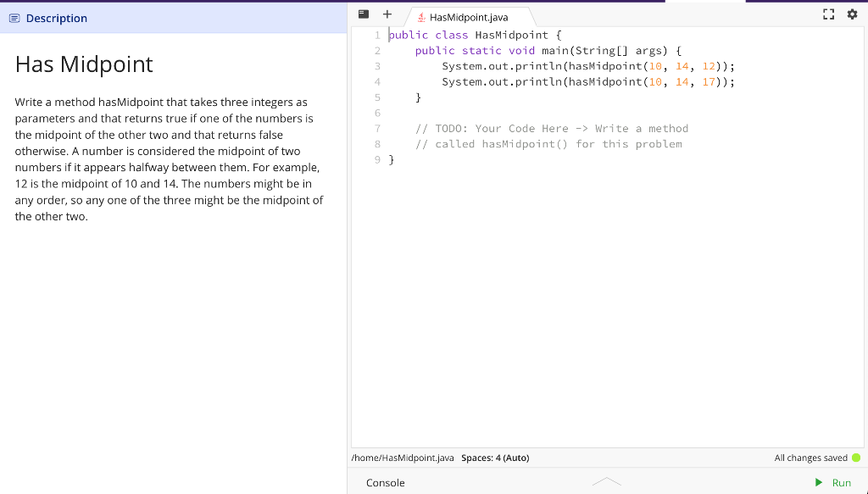Open the editor settings gear

[x=852, y=14]
